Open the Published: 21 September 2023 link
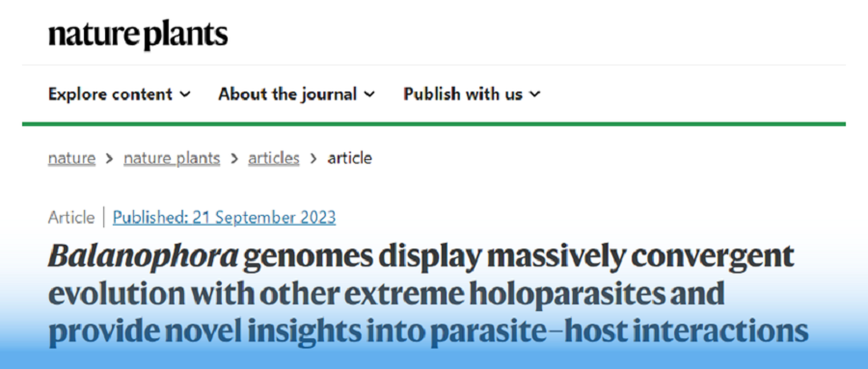The width and height of the screenshot is (868, 369). (224, 218)
